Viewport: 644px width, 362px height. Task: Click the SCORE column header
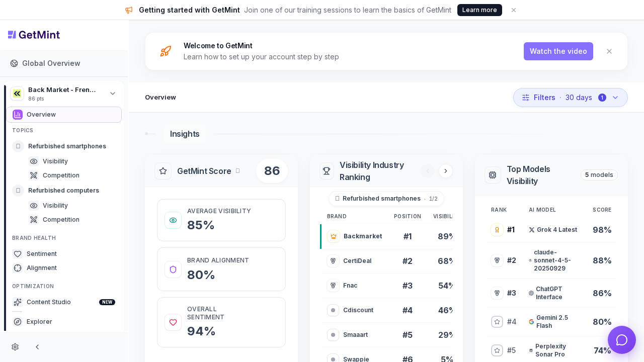coord(602,210)
